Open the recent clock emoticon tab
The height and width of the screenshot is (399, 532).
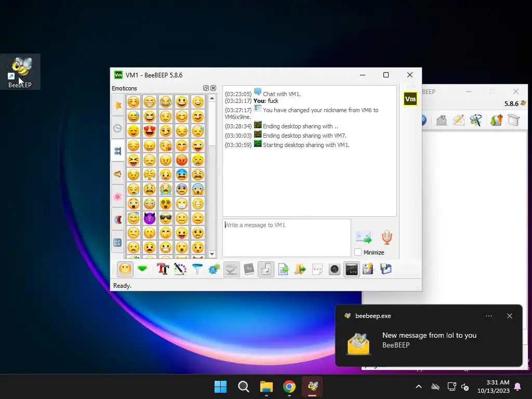118,128
